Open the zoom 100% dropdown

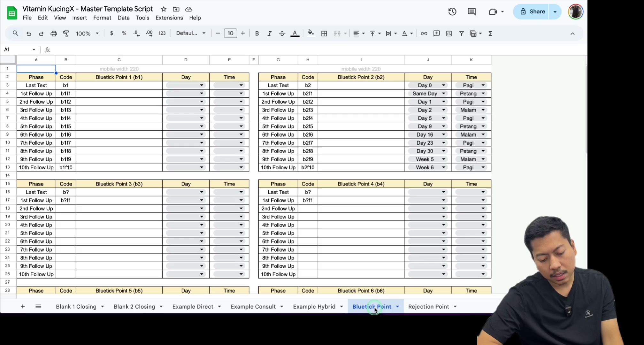(87, 33)
